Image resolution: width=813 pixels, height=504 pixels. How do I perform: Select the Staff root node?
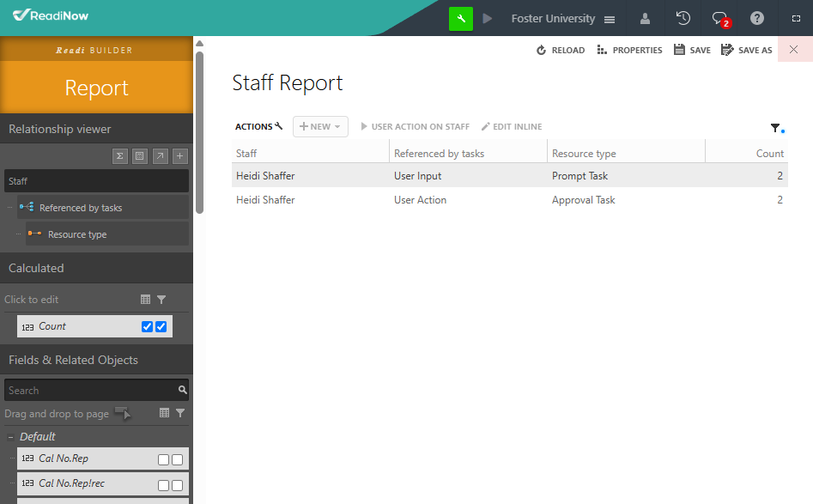click(x=96, y=181)
